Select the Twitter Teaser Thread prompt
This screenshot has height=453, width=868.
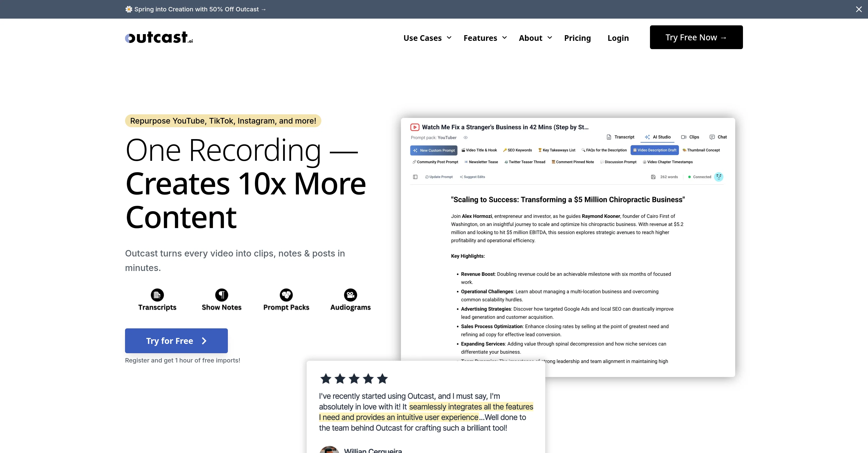(x=525, y=162)
